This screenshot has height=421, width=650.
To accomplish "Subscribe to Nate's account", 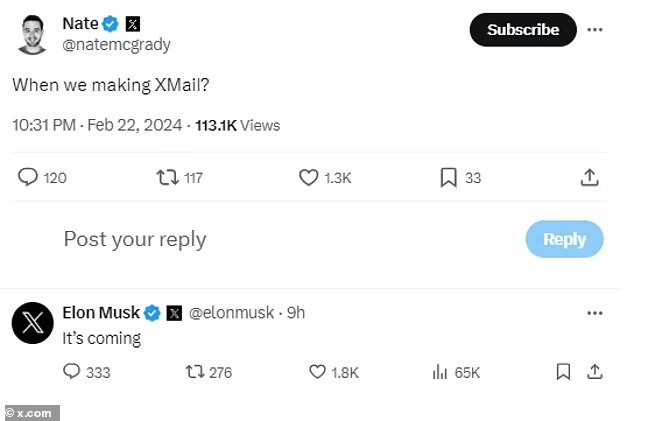I will tap(522, 30).
